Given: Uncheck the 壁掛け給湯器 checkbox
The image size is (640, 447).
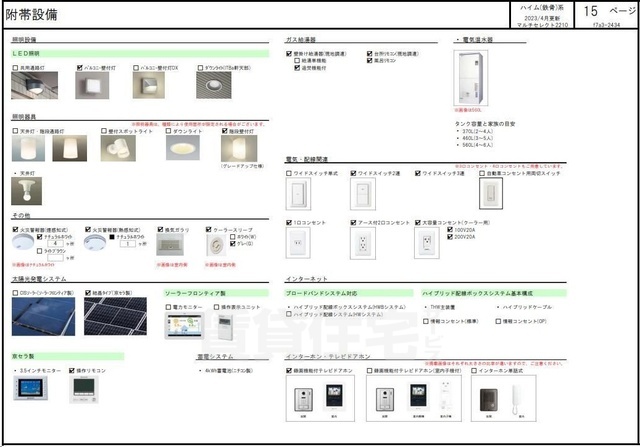Looking at the screenshot, I should point(289,53).
